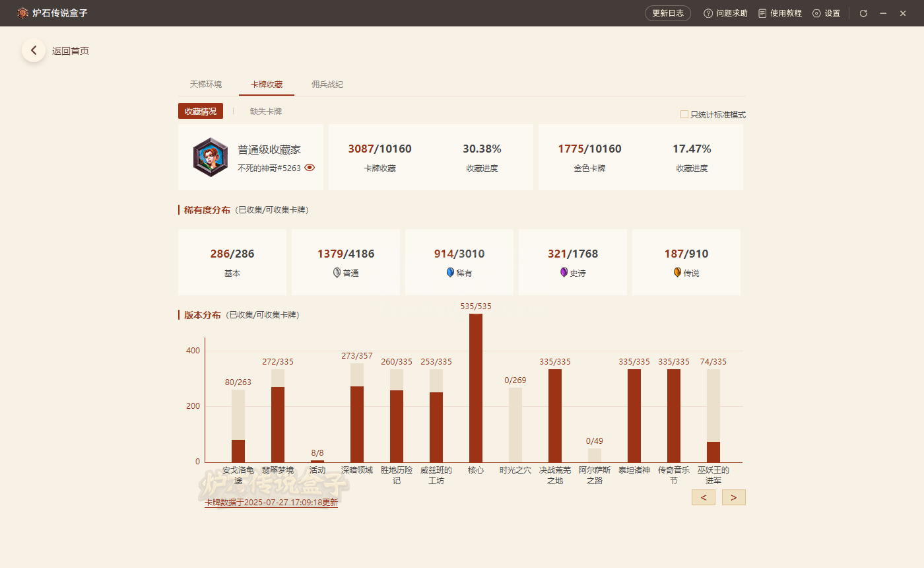
Task: Click the 巫妖王的进军 bar in chart
Action: tap(713, 416)
